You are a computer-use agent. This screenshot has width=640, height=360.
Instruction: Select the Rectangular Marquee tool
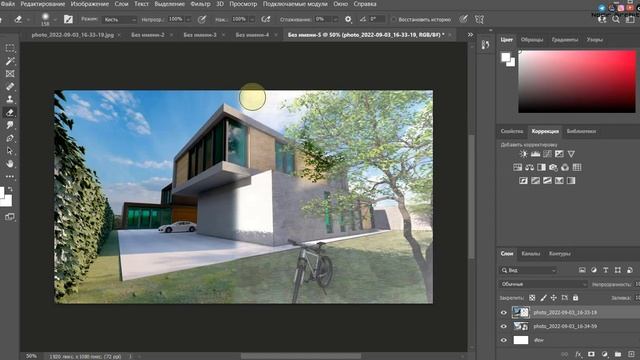tap(10, 48)
